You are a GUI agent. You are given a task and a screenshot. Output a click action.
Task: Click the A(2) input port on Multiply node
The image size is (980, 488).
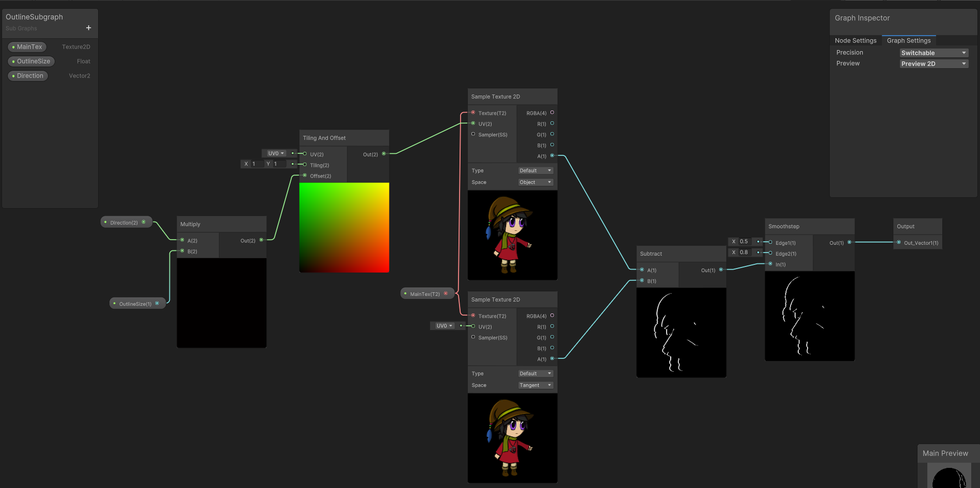[182, 240]
